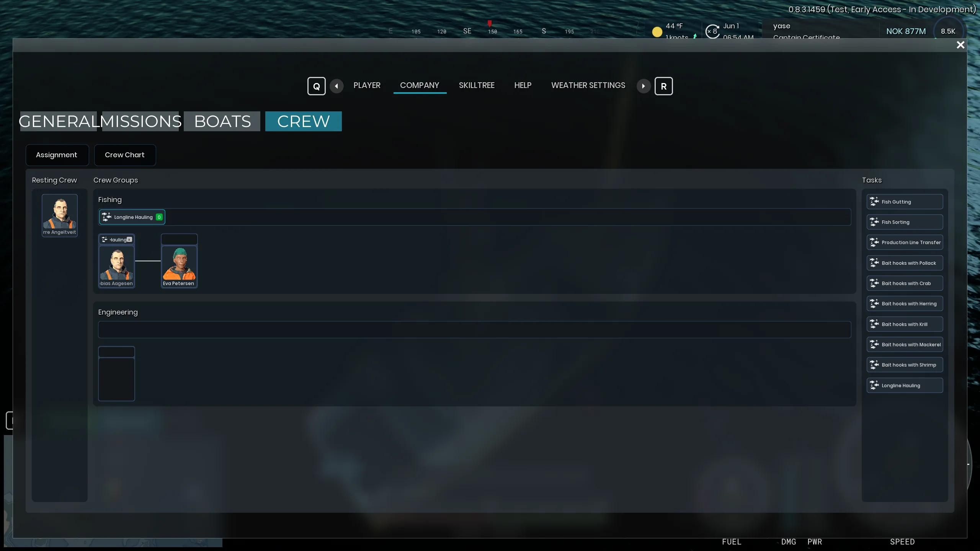
Task: Click the Production Line Transfer task icon
Action: 874,242
